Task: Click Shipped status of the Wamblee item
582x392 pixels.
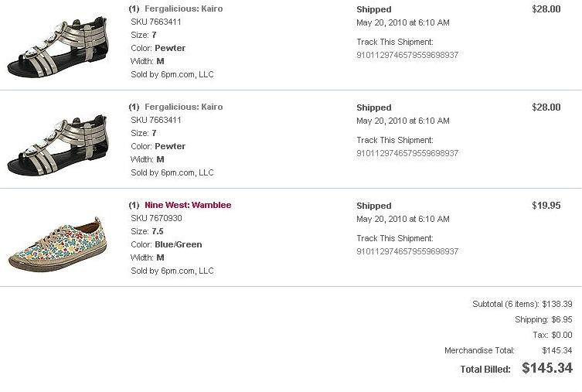Action: coord(374,206)
